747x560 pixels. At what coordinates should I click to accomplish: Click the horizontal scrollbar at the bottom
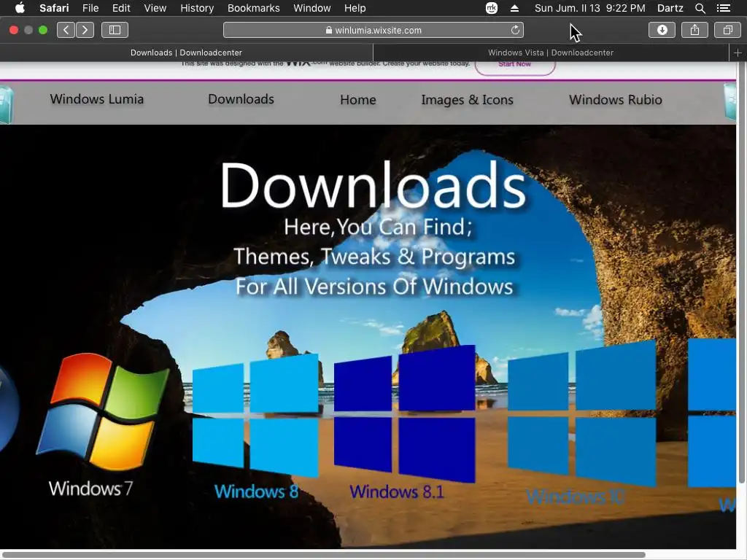[324, 555]
